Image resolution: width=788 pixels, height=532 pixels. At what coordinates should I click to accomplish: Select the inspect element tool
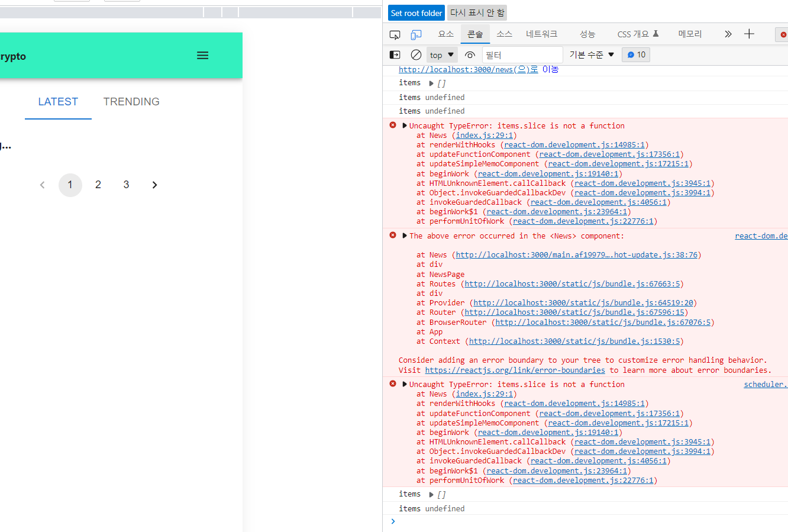click(395, 34)
